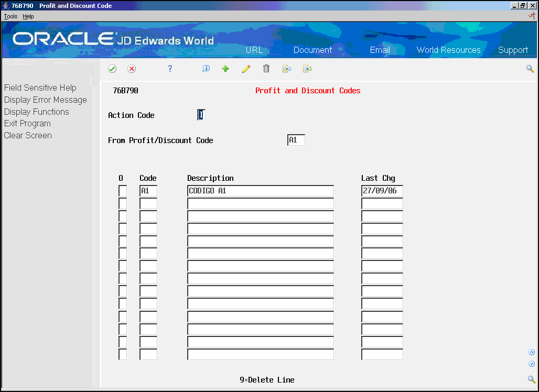Click the 76B790 program ID text
Screen dimensions: 539x392
coord(125,91)
